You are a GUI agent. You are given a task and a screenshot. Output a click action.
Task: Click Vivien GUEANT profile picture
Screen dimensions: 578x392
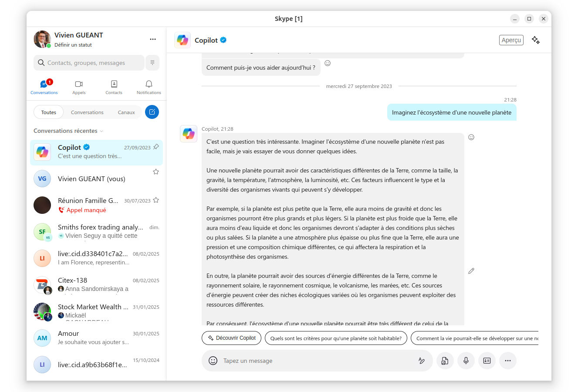[x=42, y=39]
